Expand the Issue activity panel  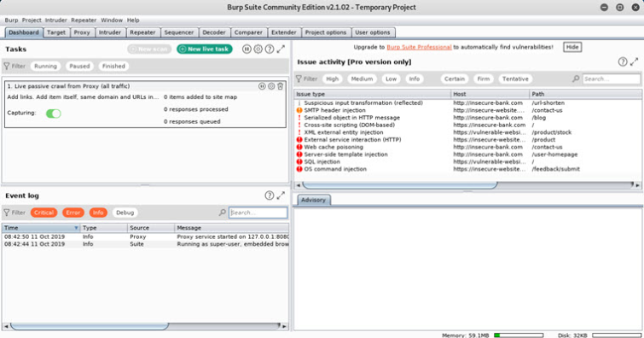[635, 61]
